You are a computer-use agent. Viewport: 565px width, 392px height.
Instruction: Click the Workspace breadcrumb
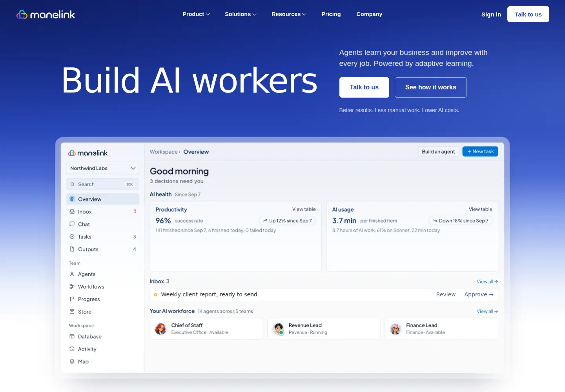point(164,152)
